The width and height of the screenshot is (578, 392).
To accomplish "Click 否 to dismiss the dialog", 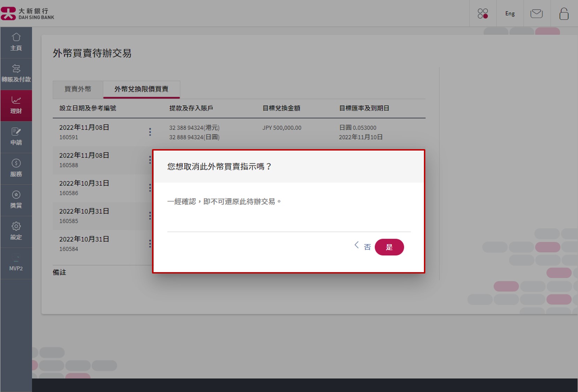I will click(x=367, y=247).
